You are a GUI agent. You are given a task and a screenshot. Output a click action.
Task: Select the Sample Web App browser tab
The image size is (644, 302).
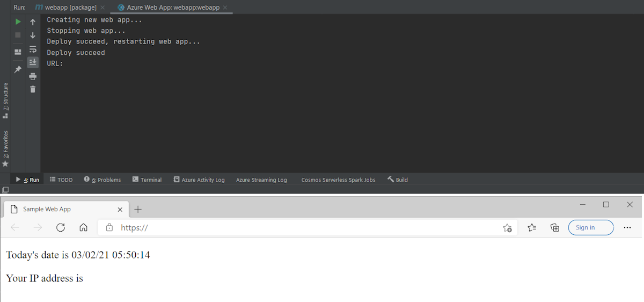coord(67,209)
